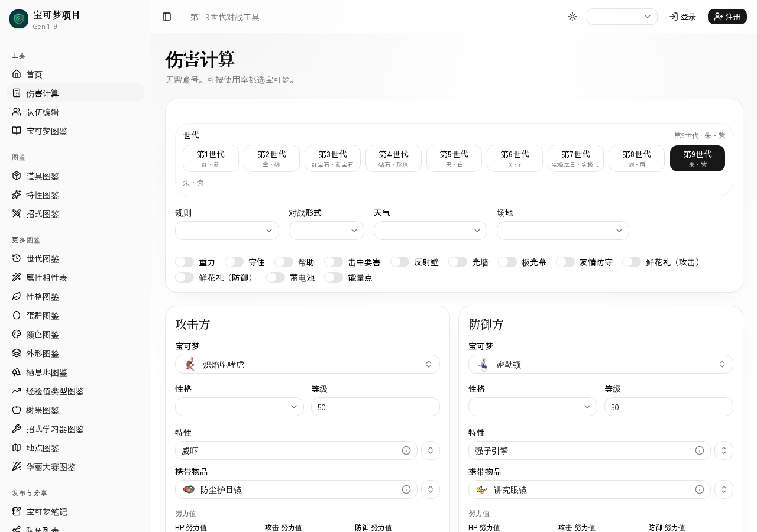Show info for item 讲究眼镜
The height and width of the screenshot is (532, 757).
click(x=700, y=489)
